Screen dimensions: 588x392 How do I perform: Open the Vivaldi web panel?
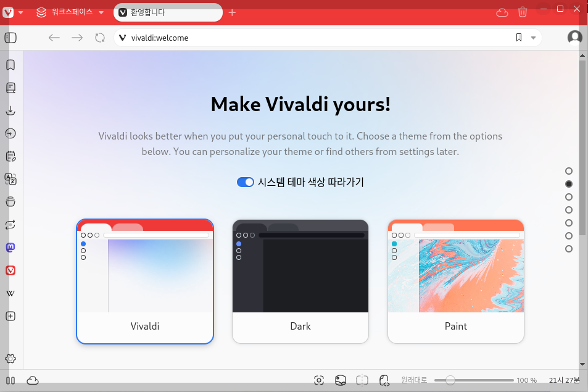pyautogui.click(x=10, y=270)
